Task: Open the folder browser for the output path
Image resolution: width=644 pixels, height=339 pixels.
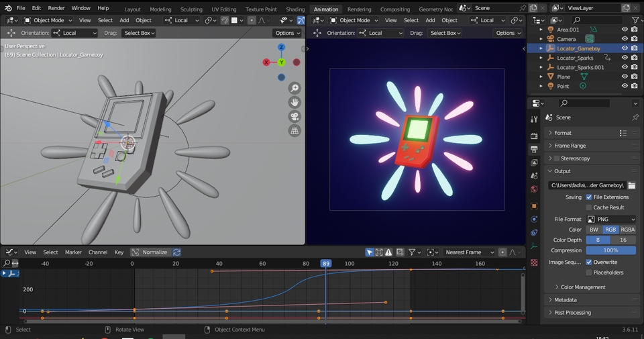Action: [x=632, y=185]
